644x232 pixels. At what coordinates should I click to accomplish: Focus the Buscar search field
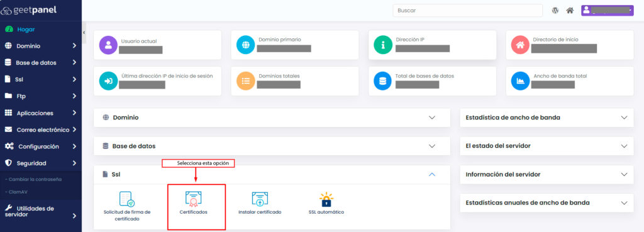467,11
